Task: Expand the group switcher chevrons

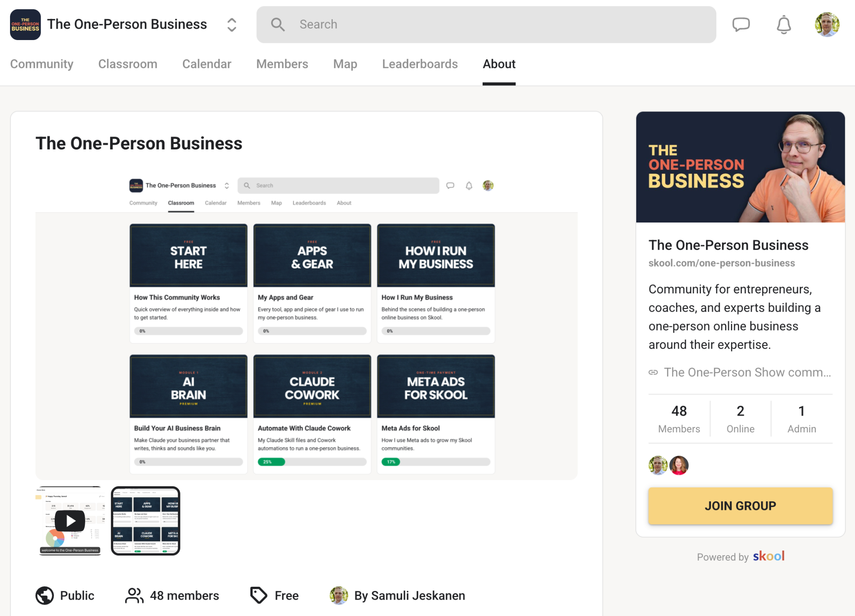Action: click(232, 25)
